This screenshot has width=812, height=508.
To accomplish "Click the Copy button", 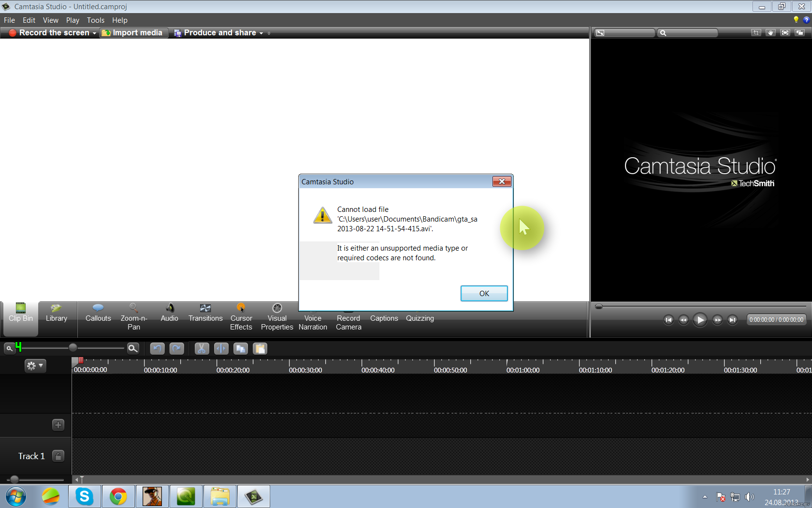I will (240, 348).
